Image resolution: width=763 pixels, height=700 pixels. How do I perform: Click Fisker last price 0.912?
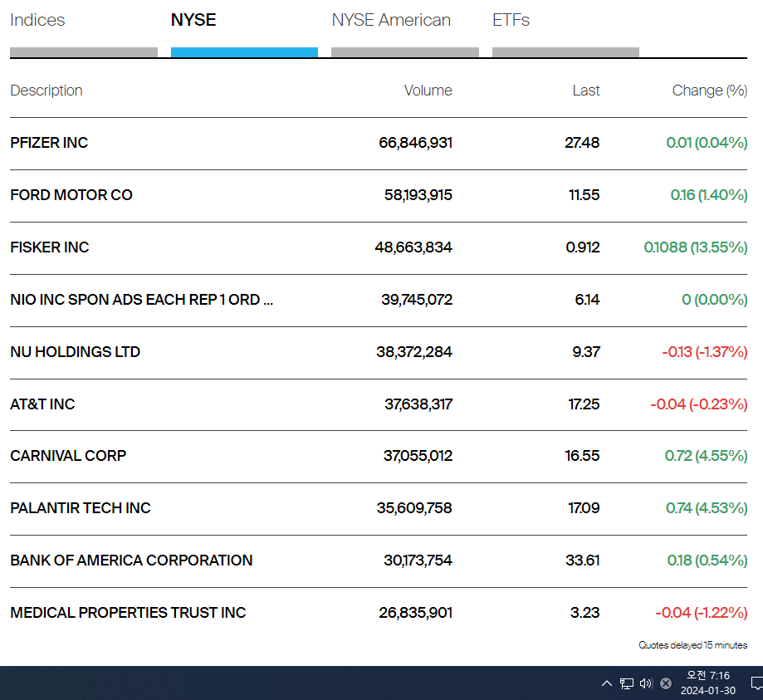click(x=583, y=247)
